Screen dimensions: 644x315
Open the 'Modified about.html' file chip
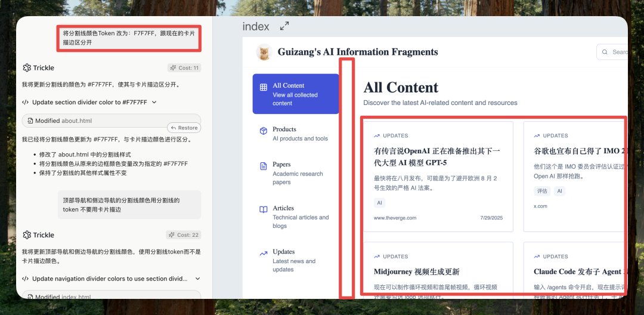click(112, 121)
